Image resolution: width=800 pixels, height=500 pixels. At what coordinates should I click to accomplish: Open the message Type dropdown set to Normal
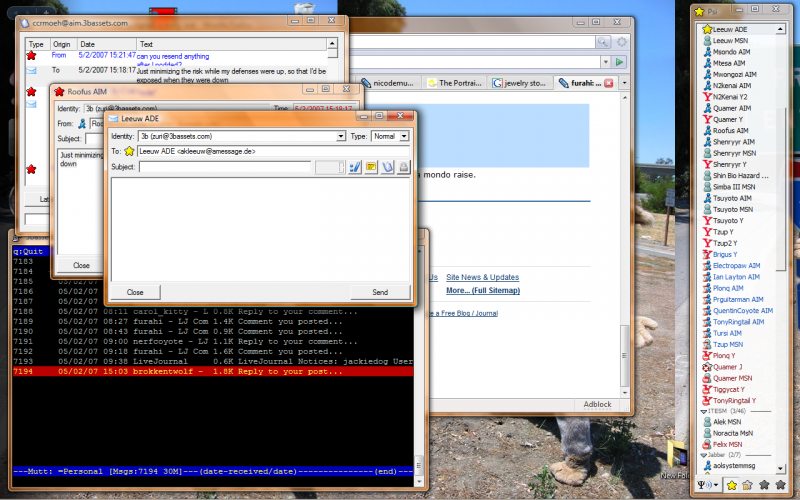coord(403,136)
